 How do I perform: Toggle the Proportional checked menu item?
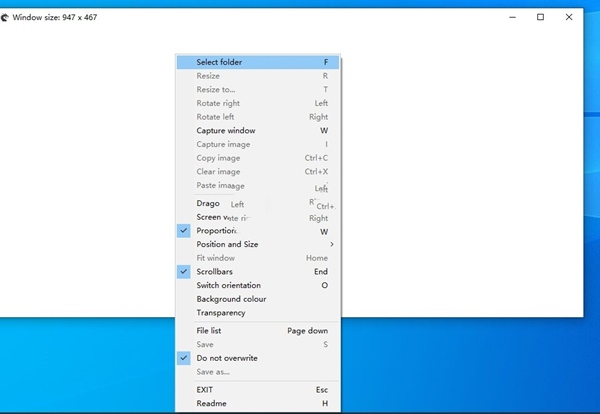(216, 231)
